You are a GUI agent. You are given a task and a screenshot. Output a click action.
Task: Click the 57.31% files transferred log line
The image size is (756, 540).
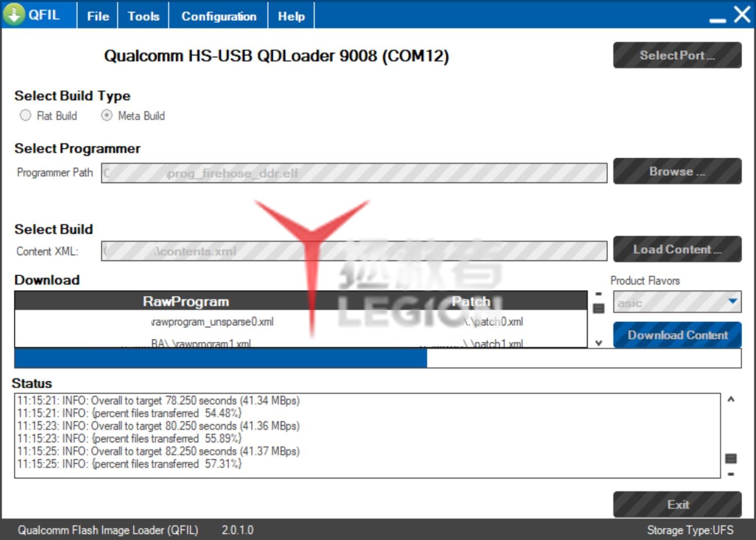(x=129, y=464)
